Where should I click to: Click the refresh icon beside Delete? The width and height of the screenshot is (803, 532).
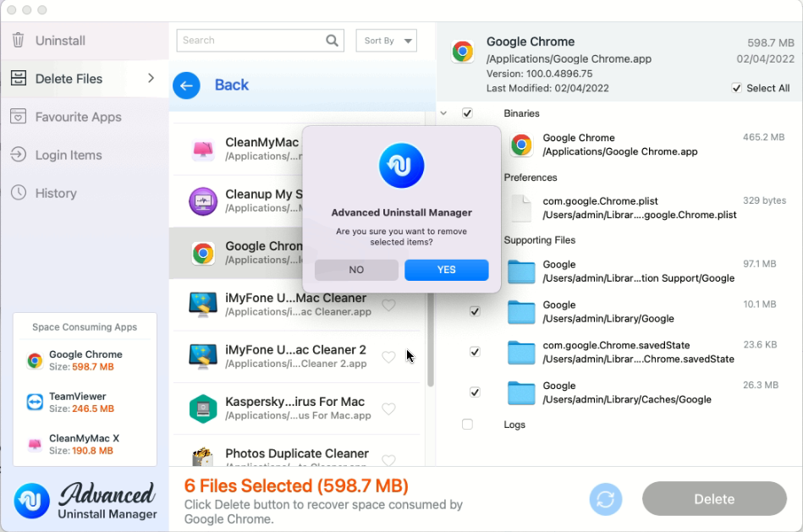605,499
